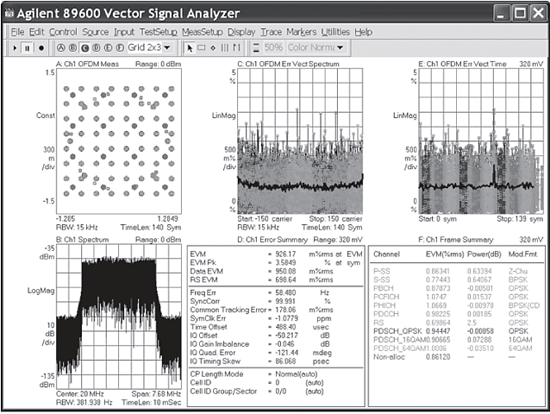Click the 'D: Ch1 Error Summary' title
This screenshot has width=550, height=414.
[x=272, y=240]
